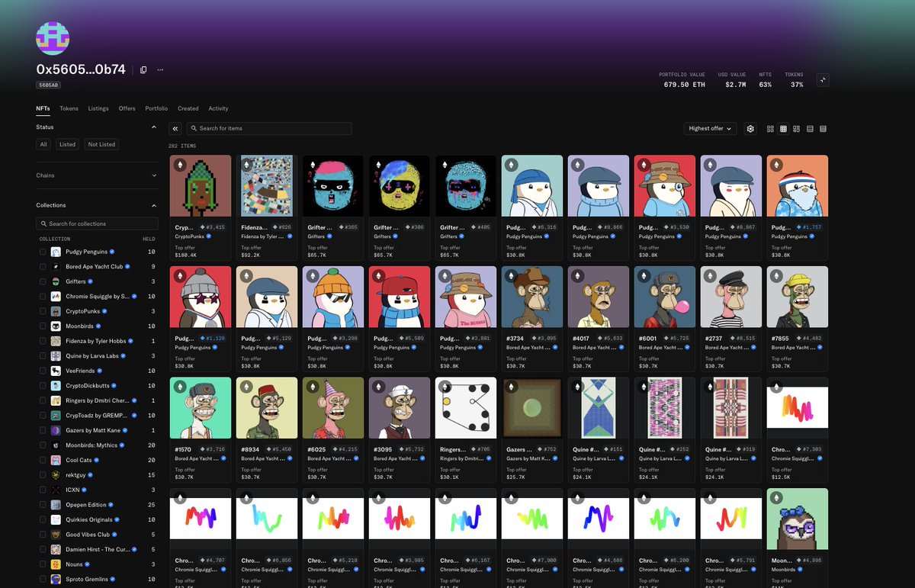This screenshot has width=915, height=588.
Task: Switch to mosaic grid view
Action: pos(796,129)
